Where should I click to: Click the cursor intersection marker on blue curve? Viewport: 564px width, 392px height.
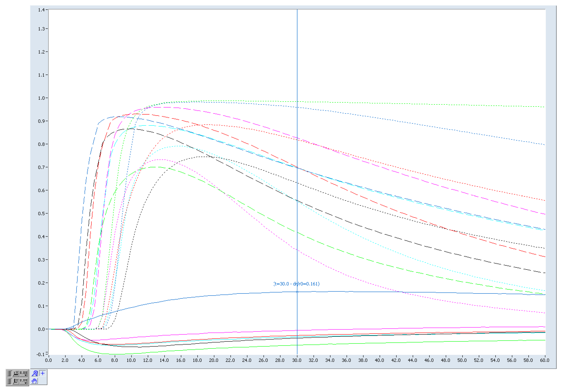coord(297,292)
